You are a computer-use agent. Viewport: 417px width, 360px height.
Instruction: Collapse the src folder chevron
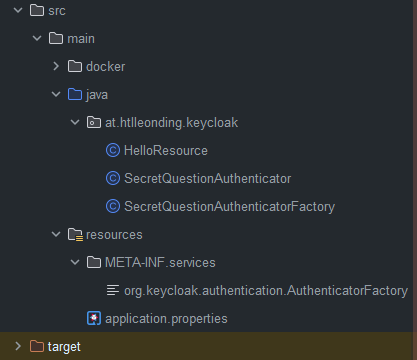(x=18, y=10)
